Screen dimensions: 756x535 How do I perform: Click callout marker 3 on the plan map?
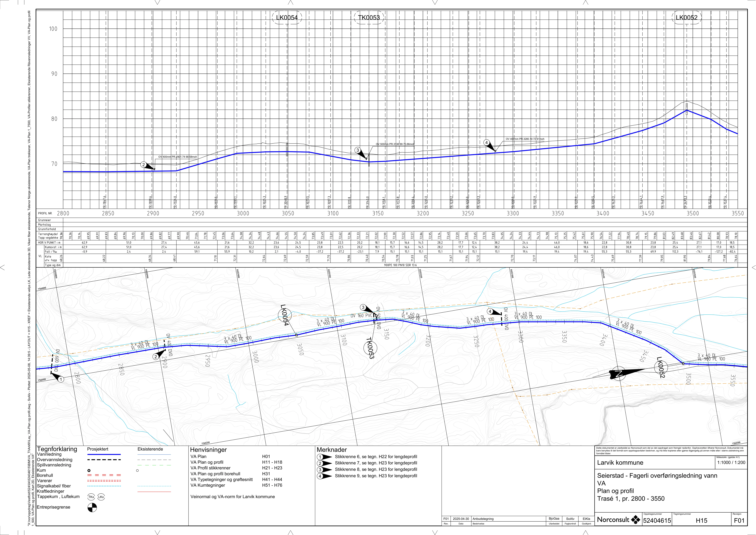tap(363, 308)
